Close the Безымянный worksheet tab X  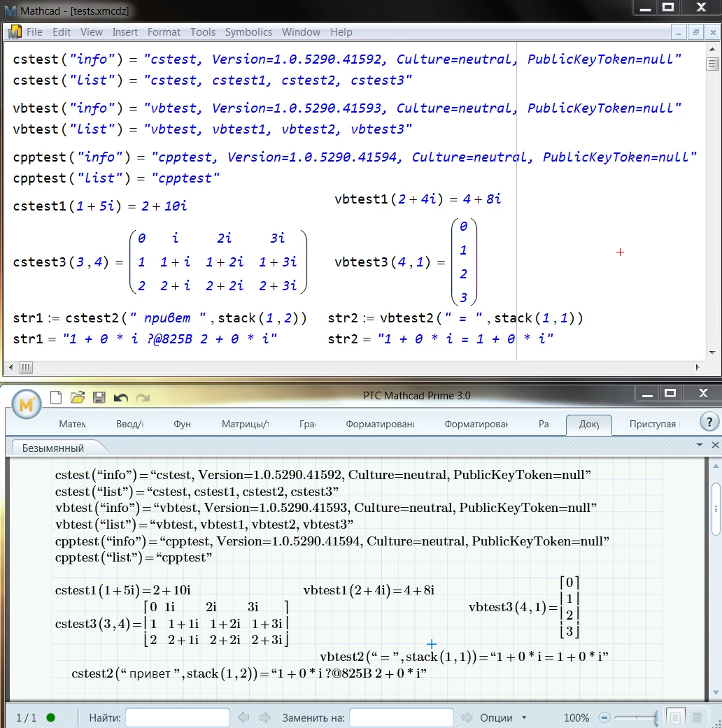715,445
